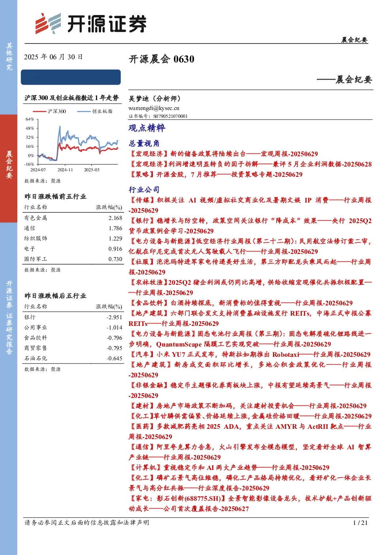This screenshot has height=555, width=392.
Task: Click the 行业公司 section heading
Action: [x=144, y=189]
